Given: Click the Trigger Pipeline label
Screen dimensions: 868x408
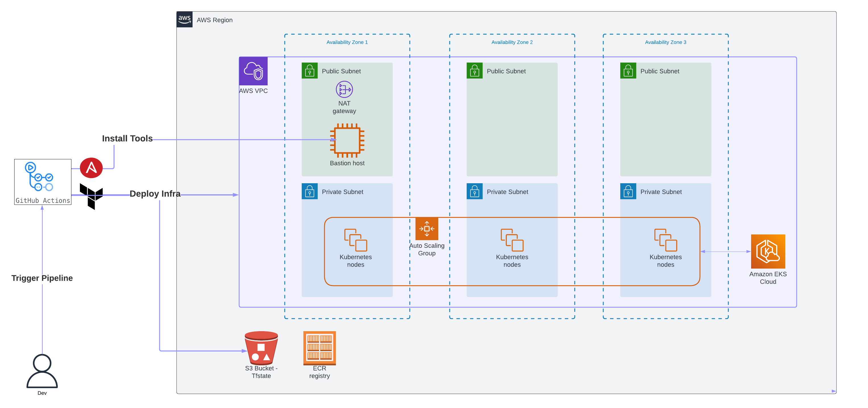Looking at the screenshot, I should (42, 278).
